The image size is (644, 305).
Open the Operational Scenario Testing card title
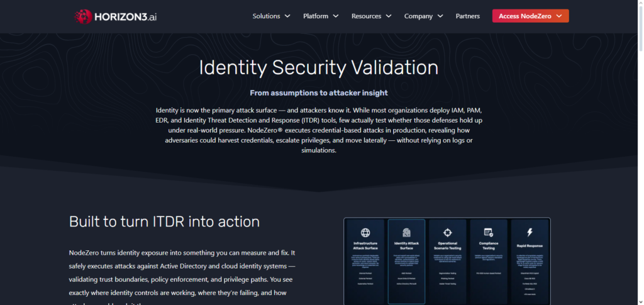(447, 246)
